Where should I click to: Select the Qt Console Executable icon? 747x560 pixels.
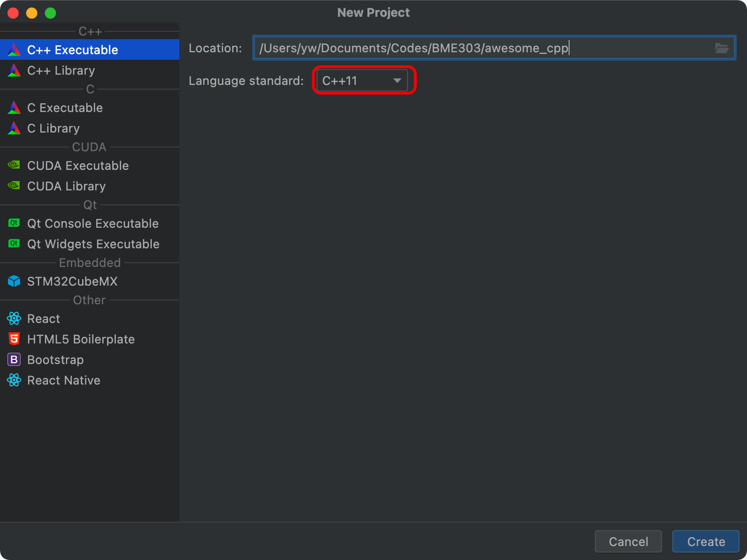(14, 223)
